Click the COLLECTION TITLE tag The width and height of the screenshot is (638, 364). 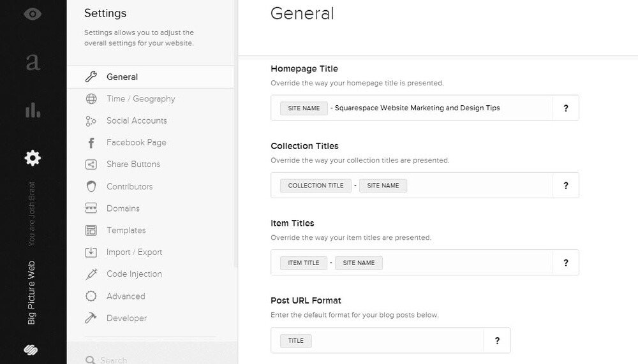[x=316, y=186]
